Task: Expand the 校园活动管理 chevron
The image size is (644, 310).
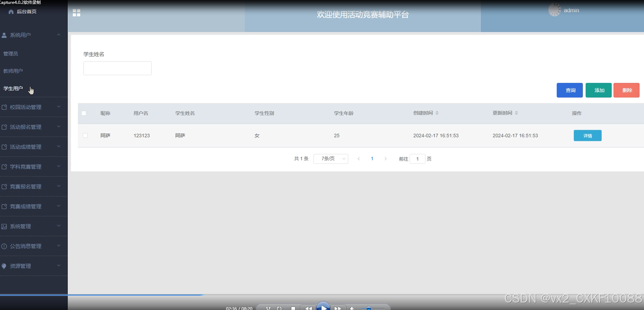Action: pyautogui.click(x=59, y=107)
